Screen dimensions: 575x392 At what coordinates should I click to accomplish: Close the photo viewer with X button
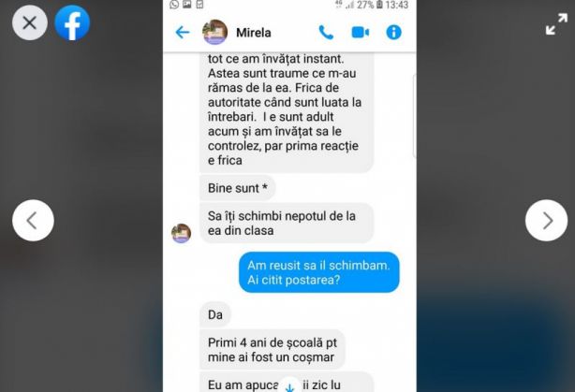click(x=30, y=22)
